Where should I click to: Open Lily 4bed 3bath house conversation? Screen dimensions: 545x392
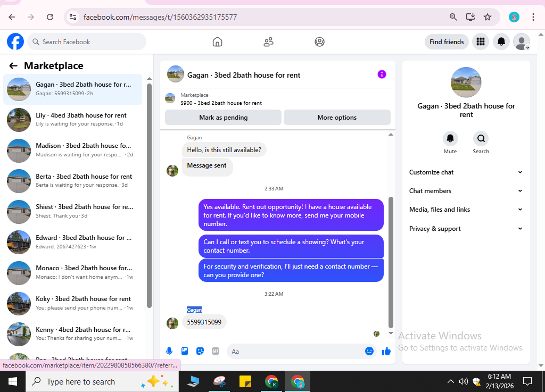(72, 120)
